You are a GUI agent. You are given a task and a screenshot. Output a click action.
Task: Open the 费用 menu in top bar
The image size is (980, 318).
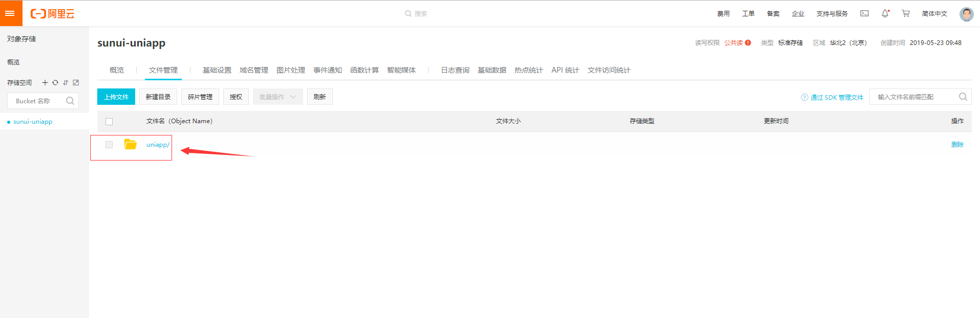point(723,14)
